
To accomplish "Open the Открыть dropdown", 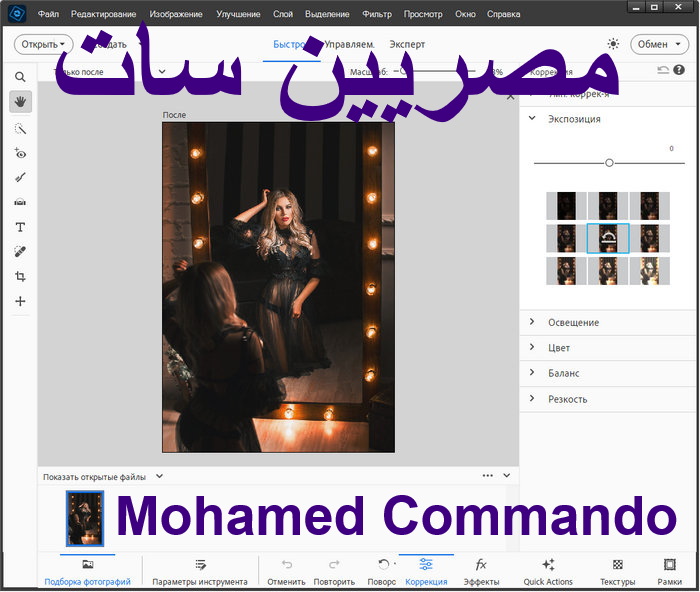I will pos(44,44).
